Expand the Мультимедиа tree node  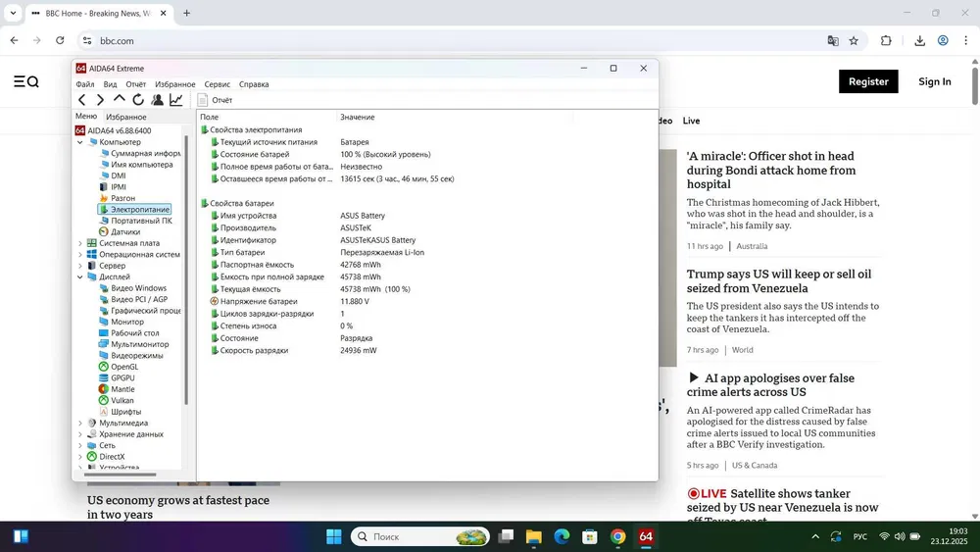[x=80, y=424]
